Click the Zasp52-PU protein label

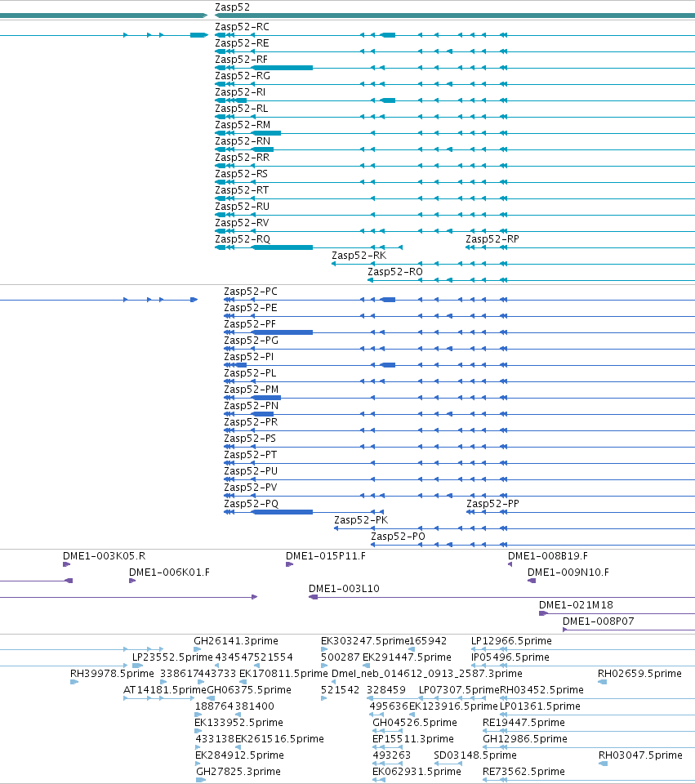click(251, 471)
